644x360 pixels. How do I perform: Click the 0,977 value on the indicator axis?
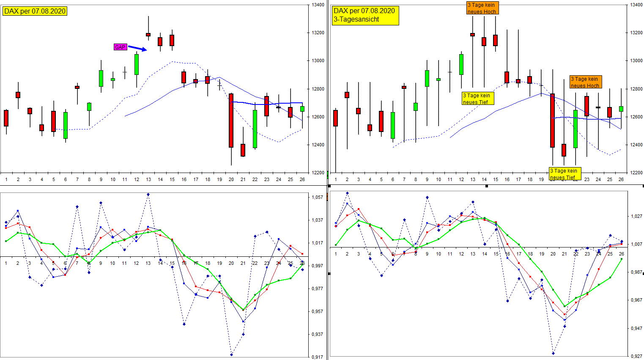(x=318, y=289)
